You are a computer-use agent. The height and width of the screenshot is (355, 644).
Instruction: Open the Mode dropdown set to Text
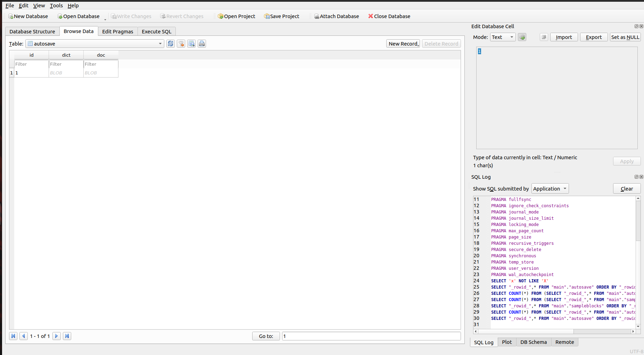[503, 37]
